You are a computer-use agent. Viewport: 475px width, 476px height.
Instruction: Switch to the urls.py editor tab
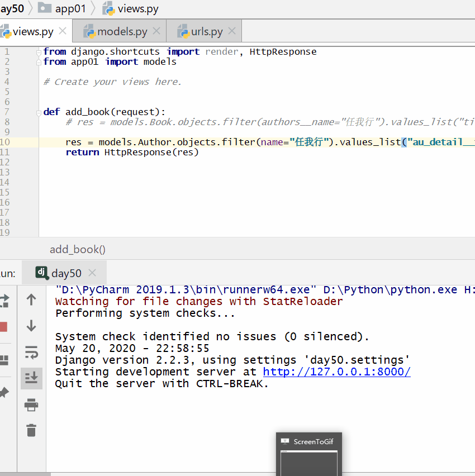pyautogui.click(x=206, y=32)
